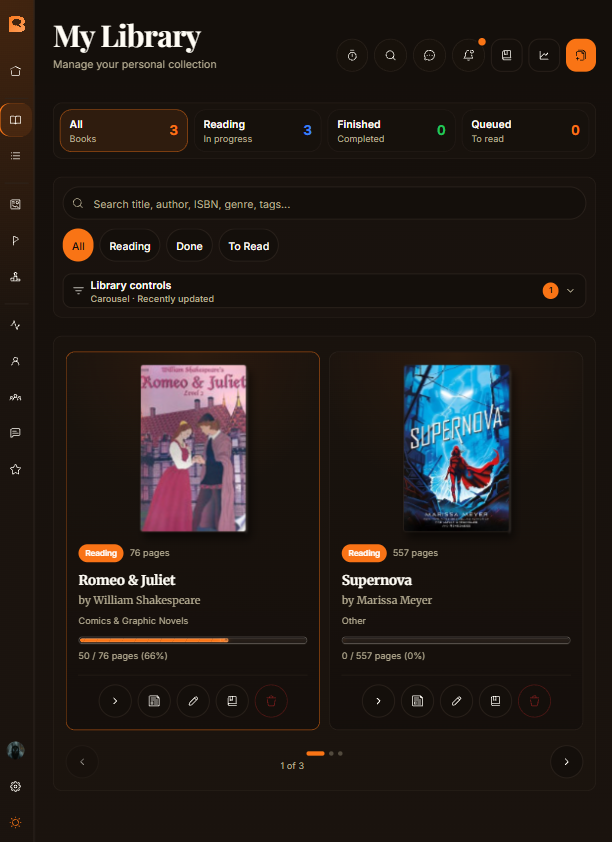This screenshot has height=842, width=612.
Task: Expand the Library controls panel
Action: [324, 291]
